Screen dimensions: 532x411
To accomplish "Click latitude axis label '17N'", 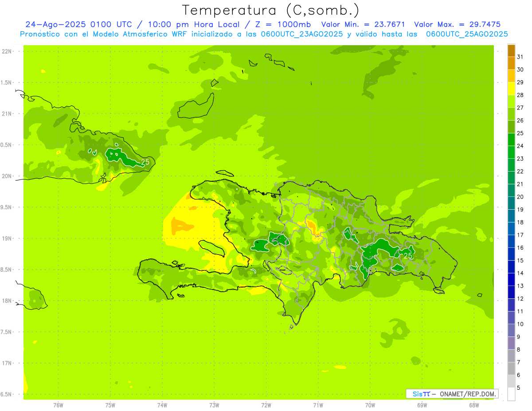I will tap(7, 363).
